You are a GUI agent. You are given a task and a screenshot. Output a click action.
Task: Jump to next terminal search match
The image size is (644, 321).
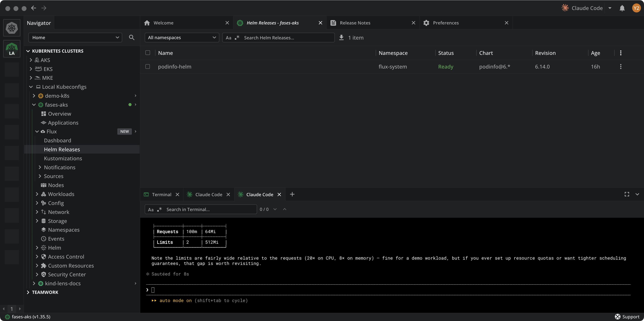pyautogui.click(x=275, y=209)
